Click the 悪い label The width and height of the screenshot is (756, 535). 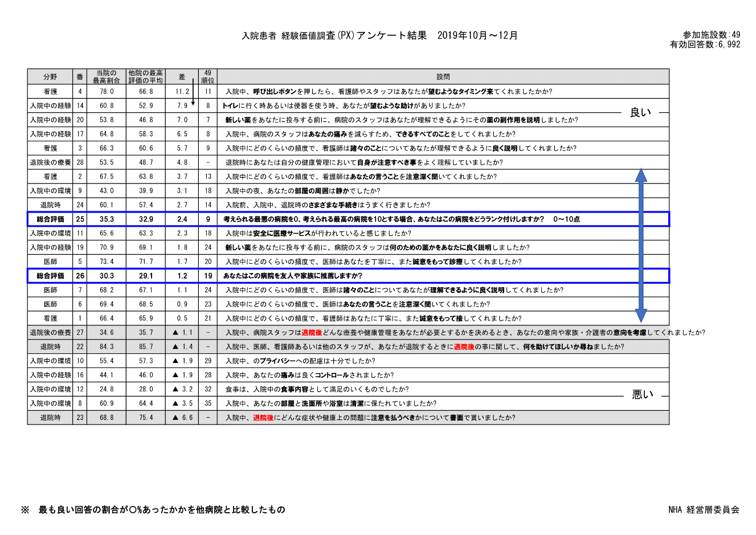click(x=643, y=394)
